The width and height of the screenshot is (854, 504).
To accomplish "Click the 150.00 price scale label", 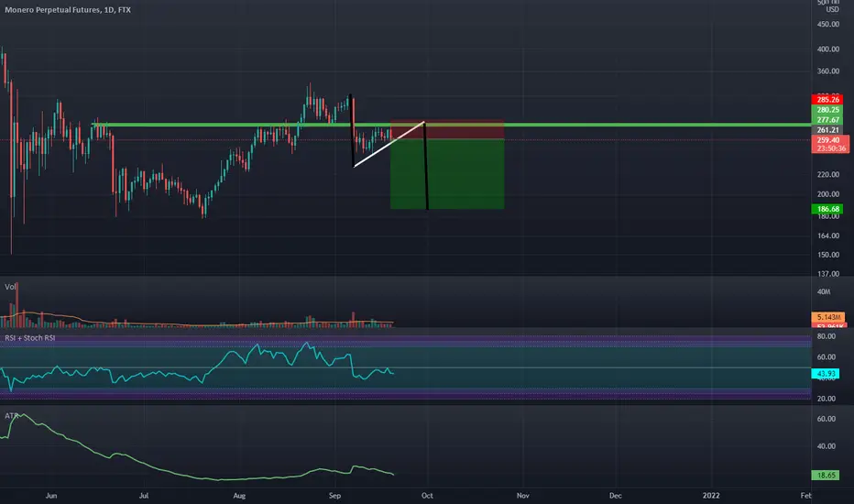I will [827, 255].
